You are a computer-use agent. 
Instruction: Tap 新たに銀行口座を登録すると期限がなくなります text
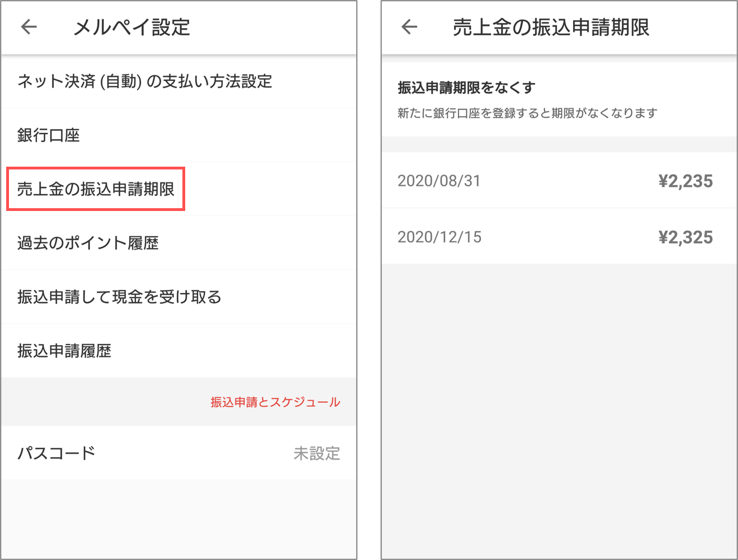click(527, 113)
